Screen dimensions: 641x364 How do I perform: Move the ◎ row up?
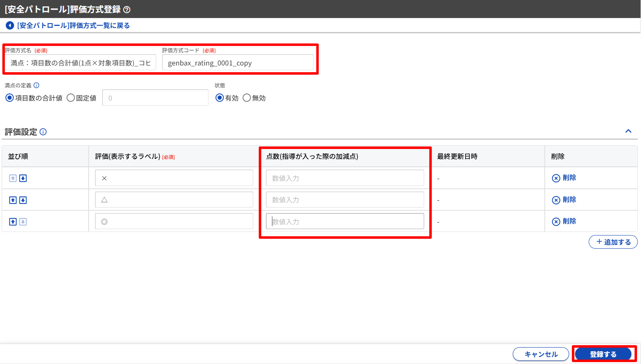tap(13, 222)
